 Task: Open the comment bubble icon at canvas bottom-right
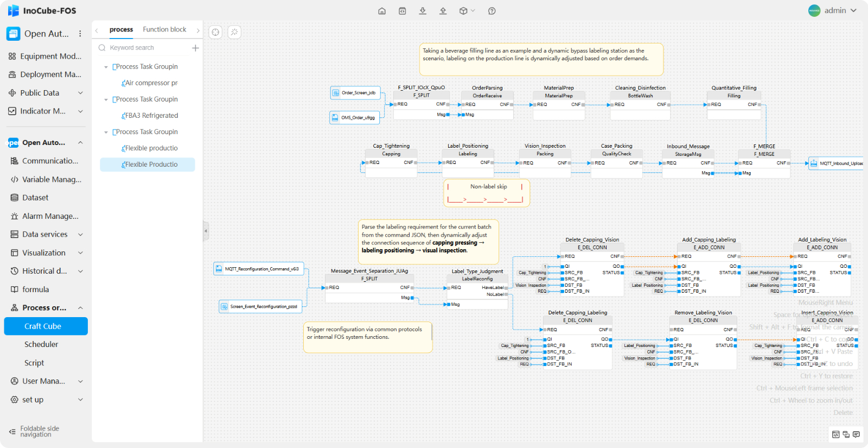coord(856,434)
